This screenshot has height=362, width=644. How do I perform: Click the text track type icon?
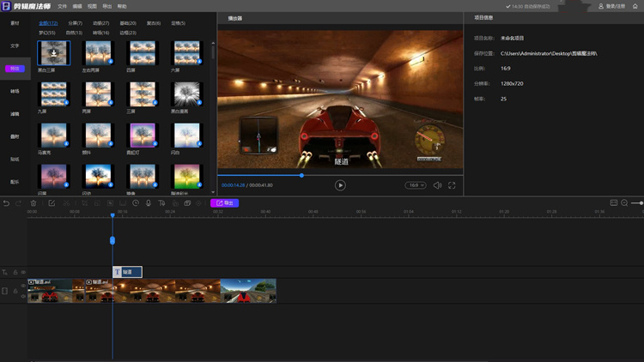[4, 272]
